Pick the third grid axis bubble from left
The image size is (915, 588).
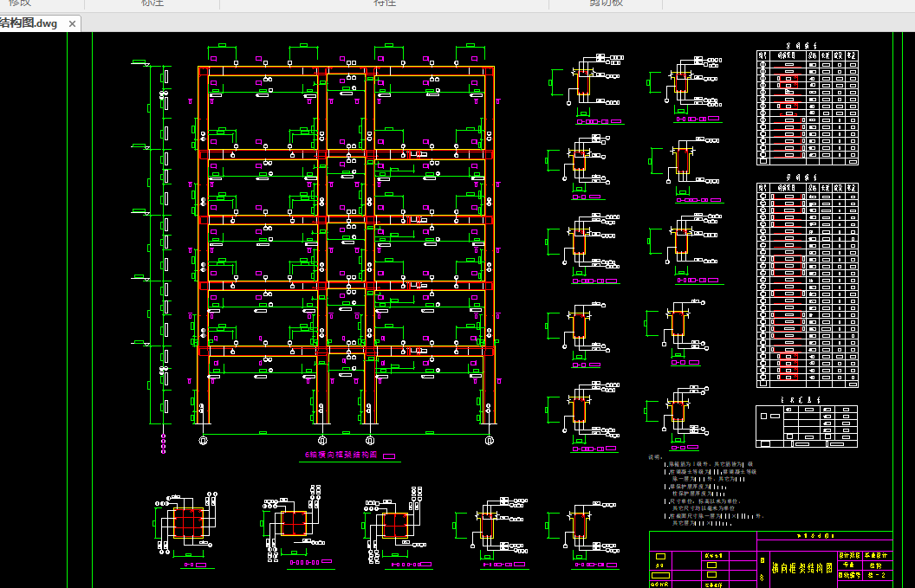point(369,441)
